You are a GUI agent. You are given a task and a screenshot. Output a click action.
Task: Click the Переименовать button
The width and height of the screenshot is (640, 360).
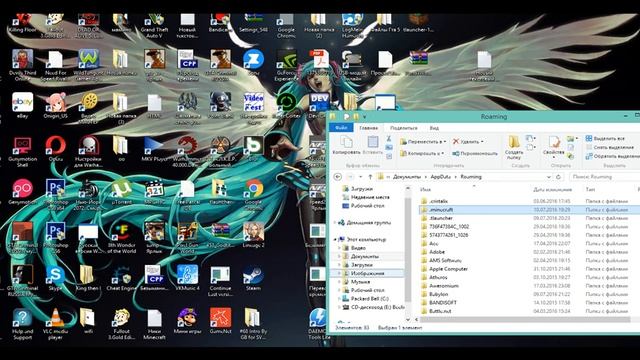pyautogui.click(x=475, y=153)
